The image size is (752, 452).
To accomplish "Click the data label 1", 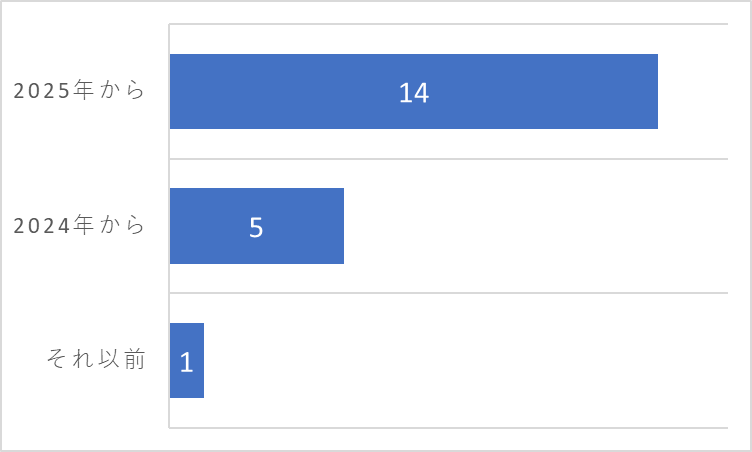I will [187, 362].
